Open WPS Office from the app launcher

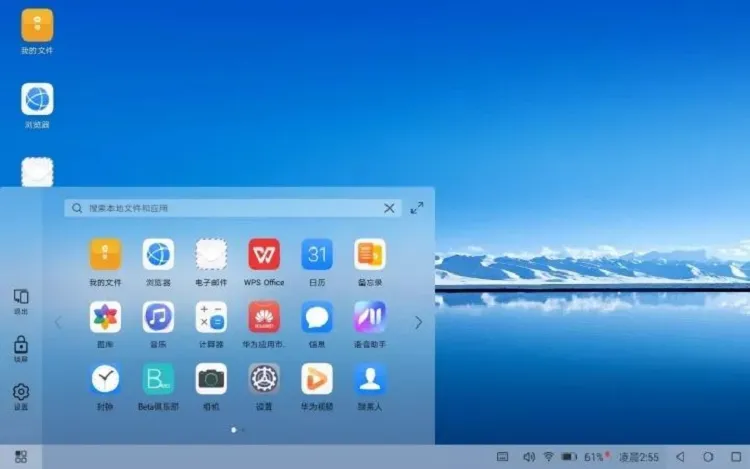pyautogui.click(x=264, y=254)
